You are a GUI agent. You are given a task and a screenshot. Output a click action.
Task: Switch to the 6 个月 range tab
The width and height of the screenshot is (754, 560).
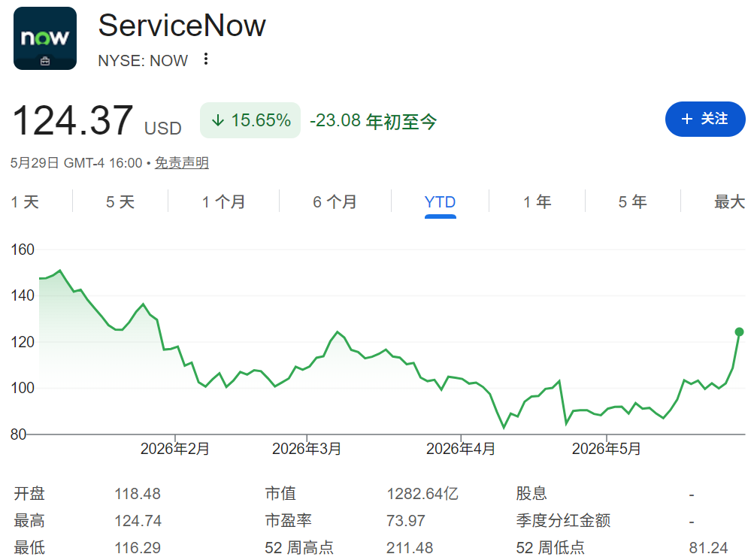(335, 202)
